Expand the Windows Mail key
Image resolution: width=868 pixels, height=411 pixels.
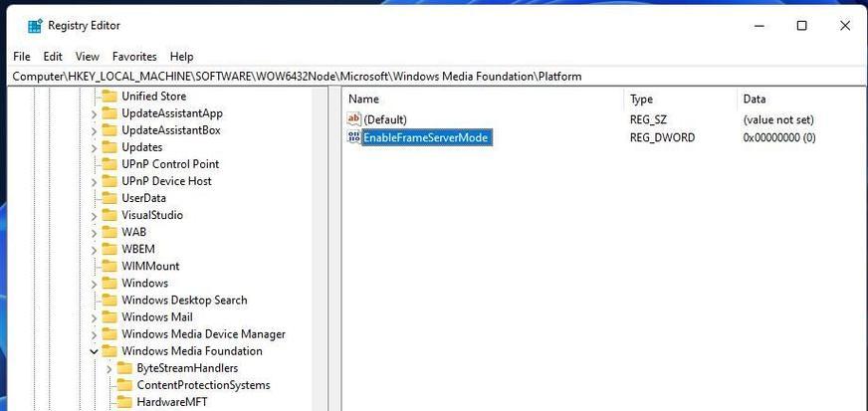point(95,318)
